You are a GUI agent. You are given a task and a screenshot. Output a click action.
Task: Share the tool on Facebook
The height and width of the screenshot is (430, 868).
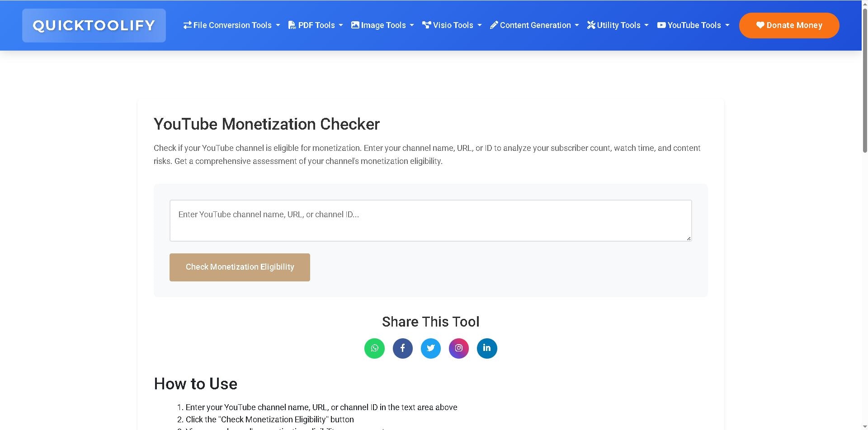402,348
